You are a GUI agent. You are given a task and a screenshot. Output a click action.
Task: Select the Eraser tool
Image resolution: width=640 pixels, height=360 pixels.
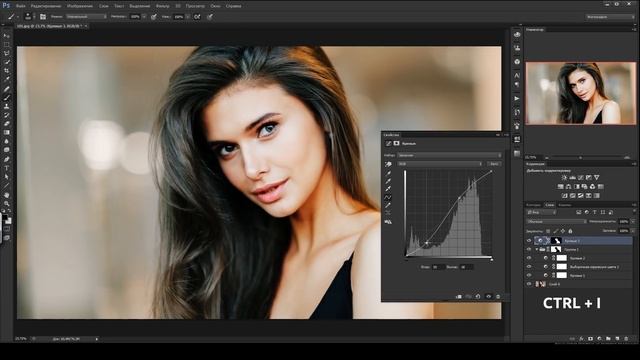(7, 124)
